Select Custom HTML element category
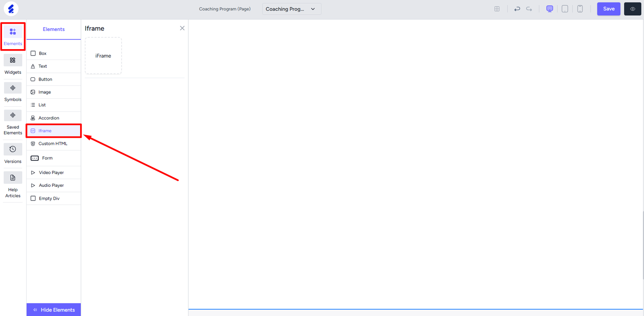 [53, 144]
